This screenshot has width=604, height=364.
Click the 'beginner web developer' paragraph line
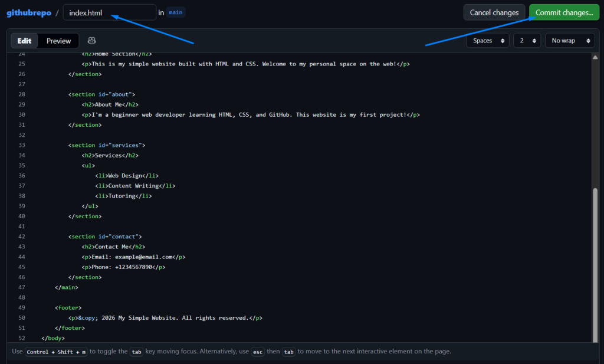(x=251, y=115)
